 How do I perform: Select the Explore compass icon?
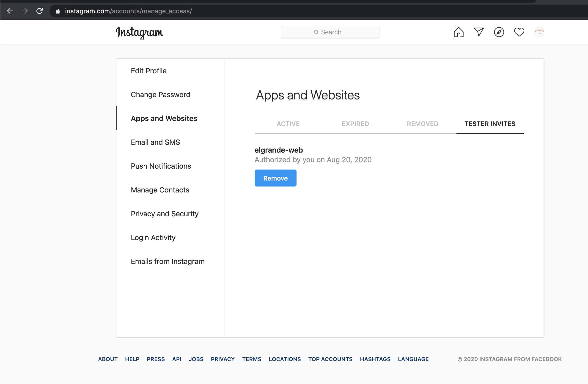pos(499,32)
